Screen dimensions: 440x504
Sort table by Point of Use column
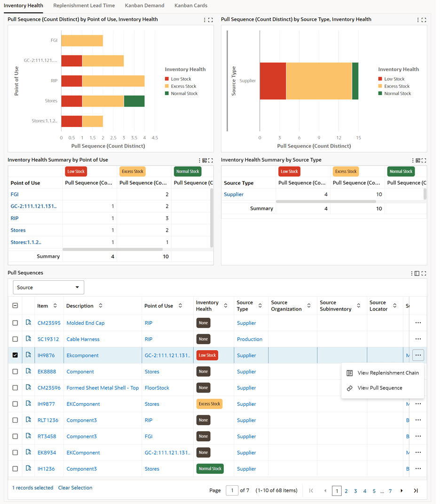coord(181,306)
